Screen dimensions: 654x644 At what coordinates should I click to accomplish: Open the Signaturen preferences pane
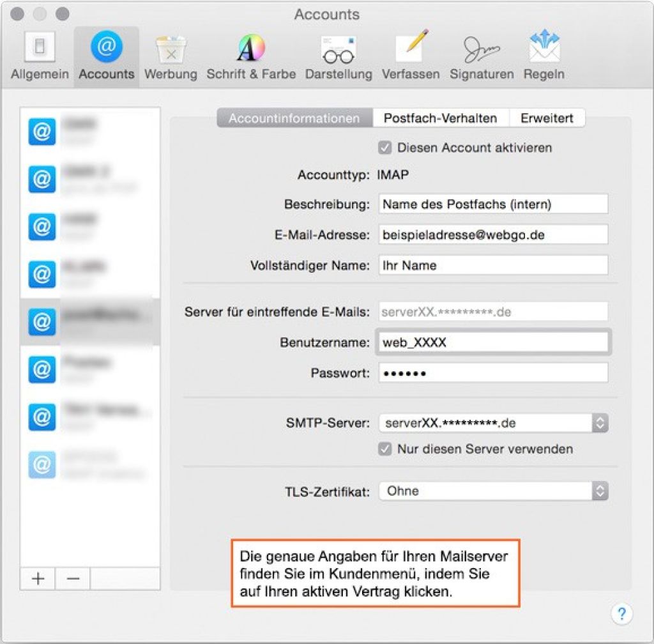[x=482, y=57]
